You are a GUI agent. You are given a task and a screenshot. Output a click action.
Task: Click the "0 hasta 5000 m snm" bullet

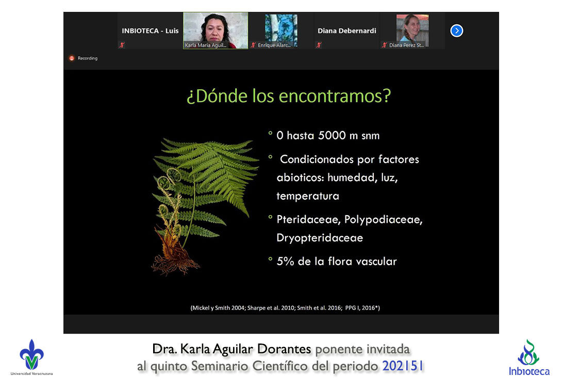point(328,136)
